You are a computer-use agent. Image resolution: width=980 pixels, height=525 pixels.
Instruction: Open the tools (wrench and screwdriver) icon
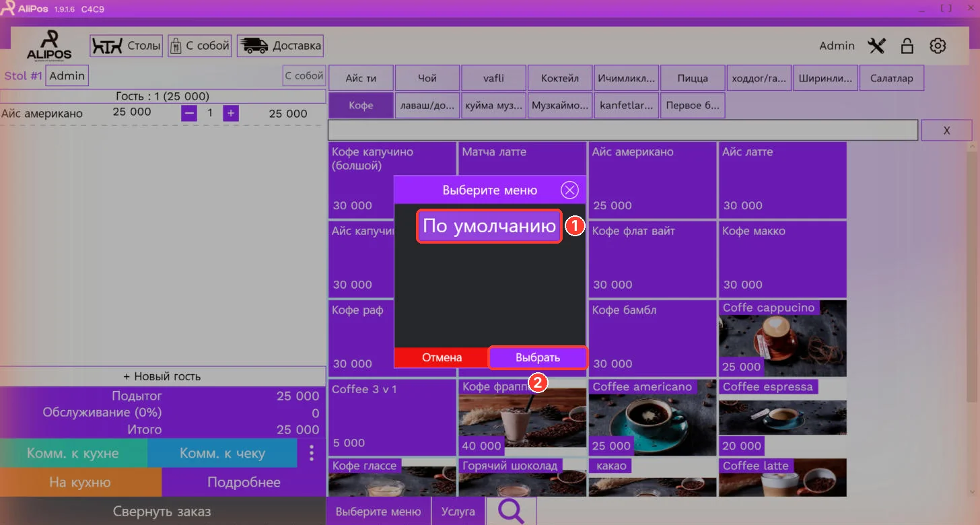pyautogui.click(x=876, y=46)
